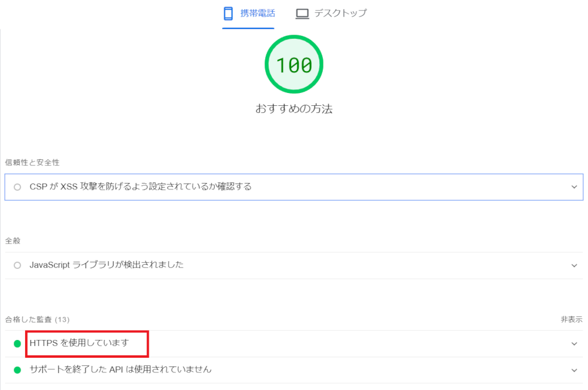Screen dimensions: 588x390
Task: Switch to the 携帯電話 tab
Action: point(257,13)
